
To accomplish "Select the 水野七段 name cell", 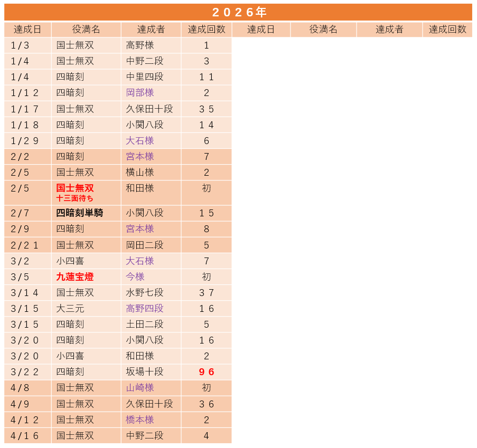I will pos(145,293).
